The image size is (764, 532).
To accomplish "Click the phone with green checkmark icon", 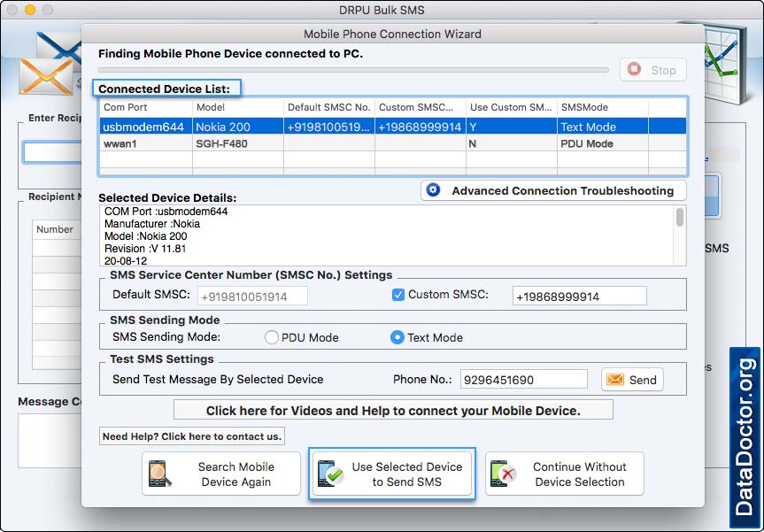I will click(x=330, y=474).
